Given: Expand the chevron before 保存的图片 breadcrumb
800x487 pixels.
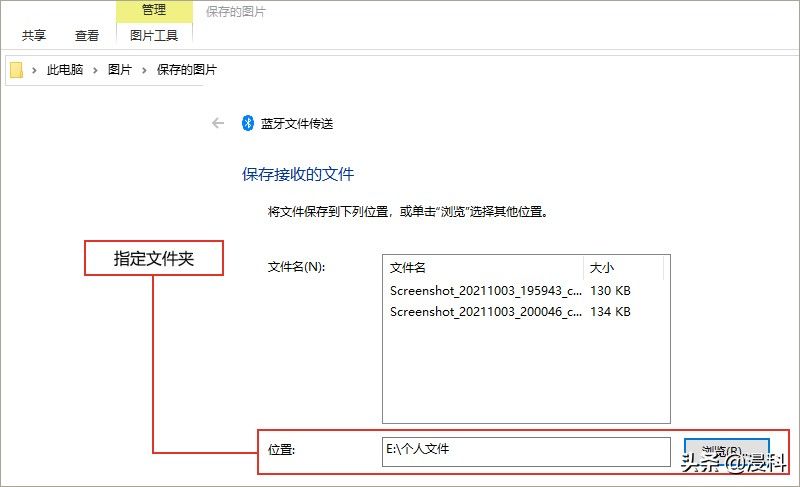Looking at the screenshot, I should tap(145, 70).
